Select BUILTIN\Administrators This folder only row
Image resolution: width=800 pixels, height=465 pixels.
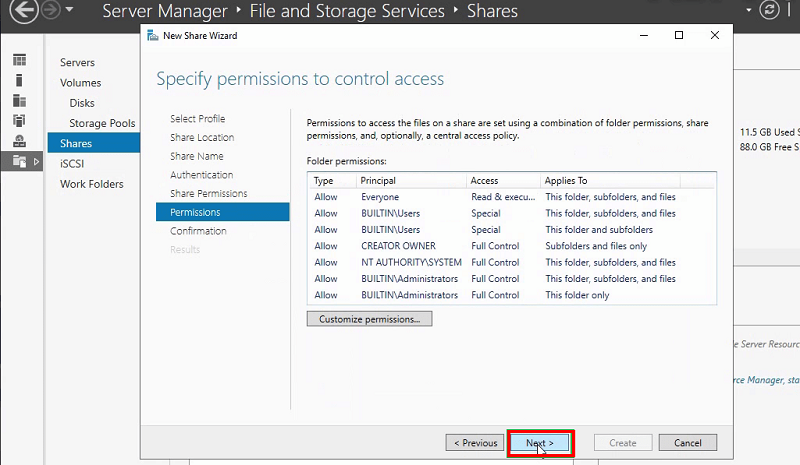tap(512, 295)
